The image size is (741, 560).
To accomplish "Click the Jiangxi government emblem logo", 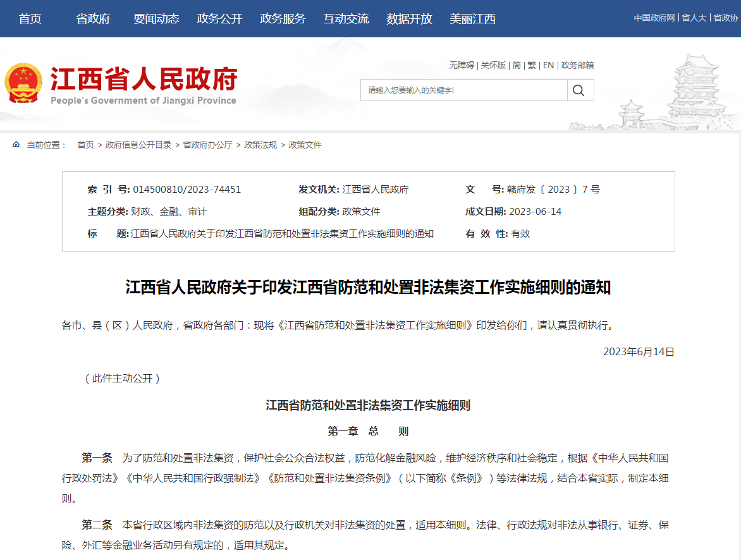I will 23,83.
